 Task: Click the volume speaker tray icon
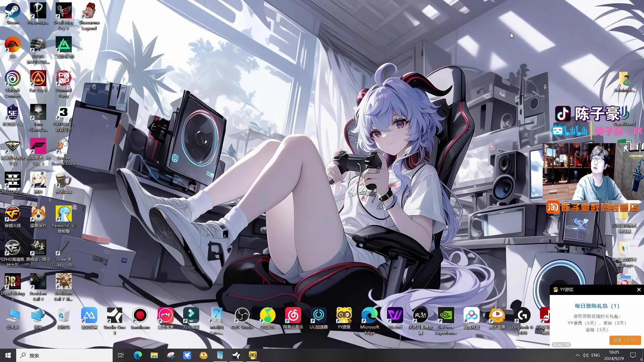click(586, 355)
